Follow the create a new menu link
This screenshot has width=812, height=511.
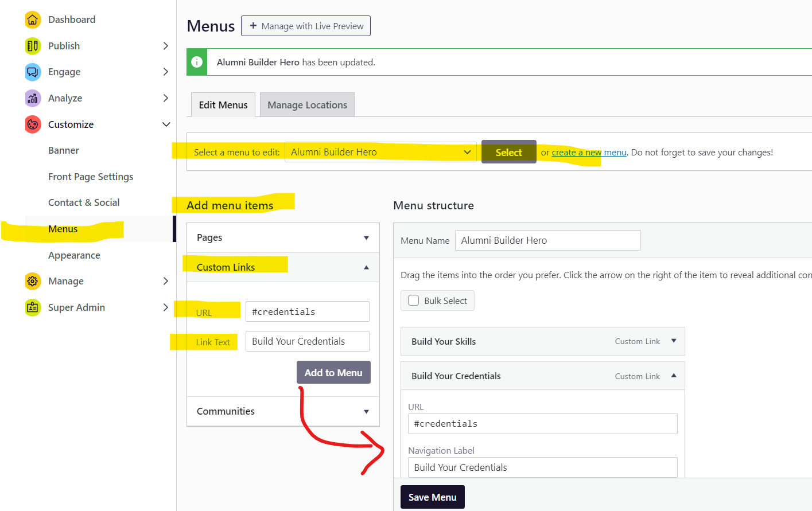(589, 153)
